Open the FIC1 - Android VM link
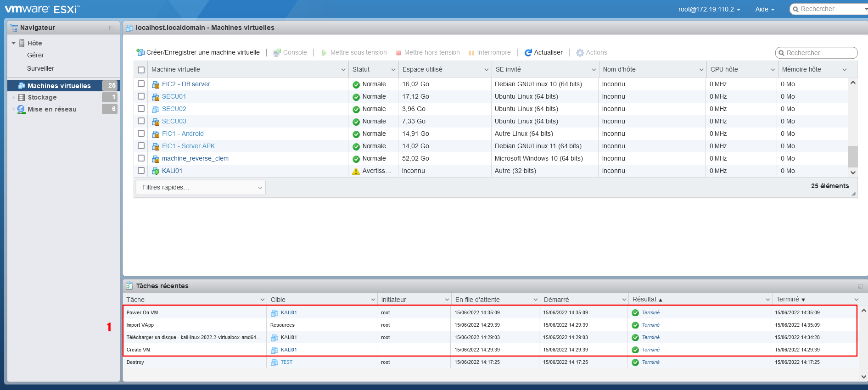The width and height of the screenshot is (868, 390). pyautogui.click(x=183, y=134)
